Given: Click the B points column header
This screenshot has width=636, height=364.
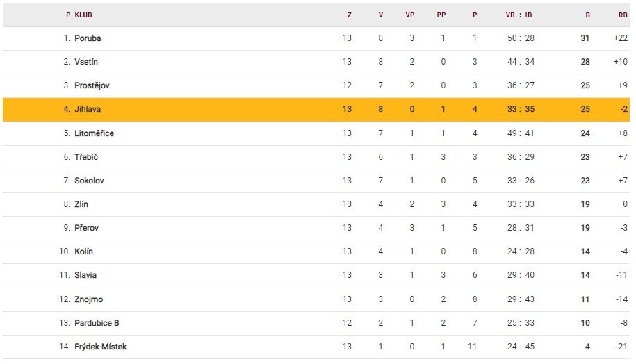Looking at the screenshot, I should coord(587,15).
